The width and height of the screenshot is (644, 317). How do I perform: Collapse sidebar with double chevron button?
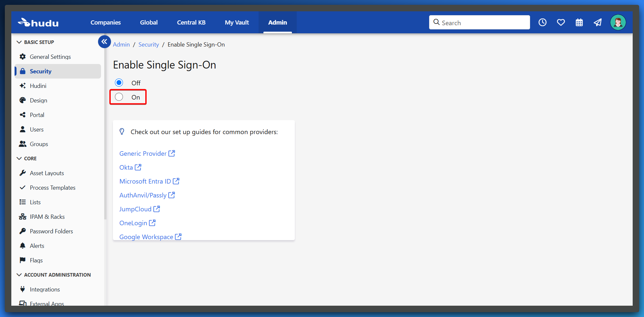[x=104, y=42]
